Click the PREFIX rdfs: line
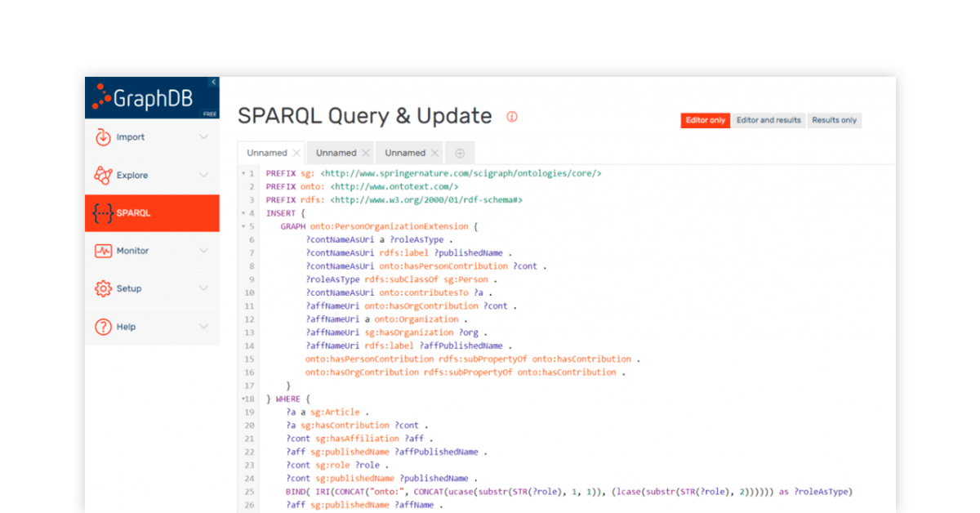This screenshot has height=513, width=980. (x=394, y=200)
